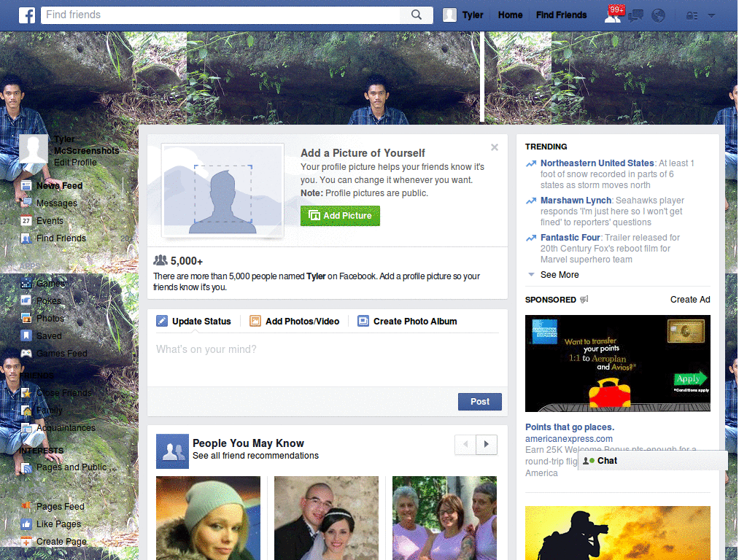This screenshot has height=560, width=747.
Task: Click the Create Ad link
Action: coord(690,300)
